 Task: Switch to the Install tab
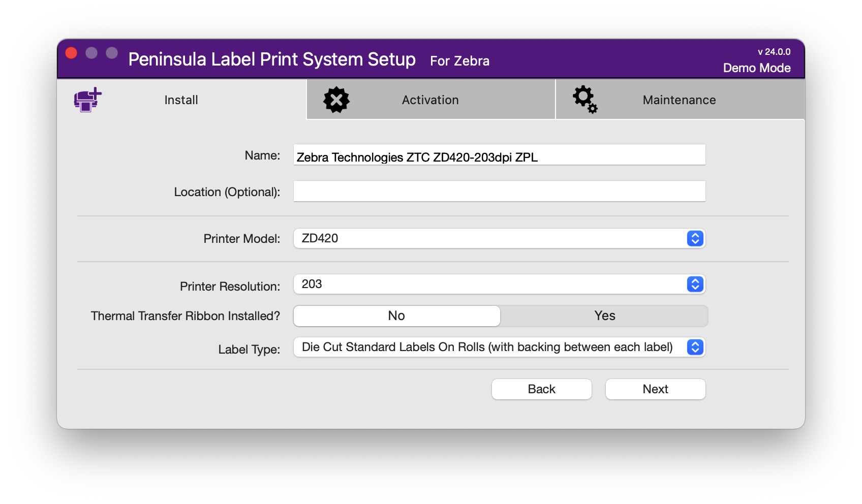click(x=182, y=100)
